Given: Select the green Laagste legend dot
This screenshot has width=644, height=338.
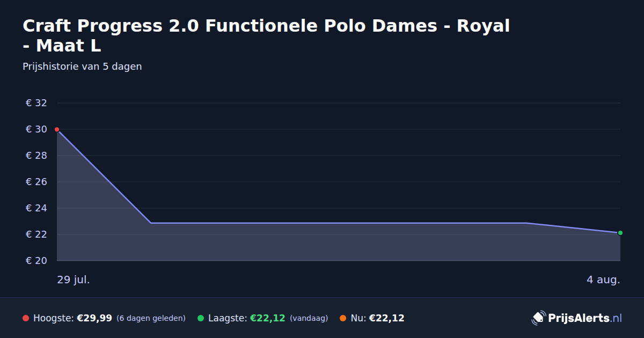Looking at the screenshot, I should [201, 318].
